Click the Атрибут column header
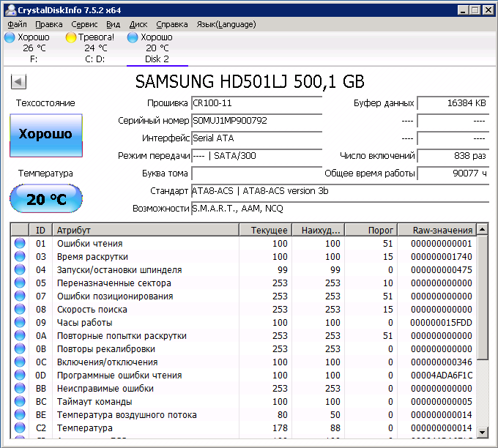The image size is (498, 448). (146, 230)
